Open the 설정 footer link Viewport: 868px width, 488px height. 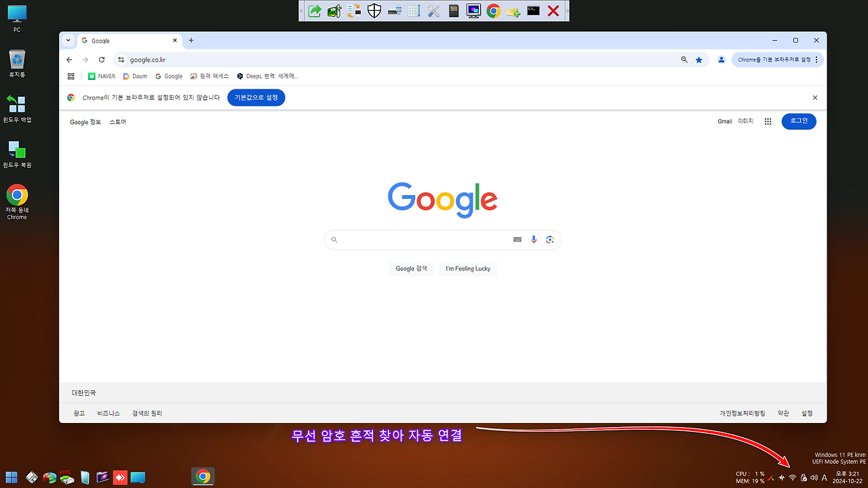(x=807, y=413)
